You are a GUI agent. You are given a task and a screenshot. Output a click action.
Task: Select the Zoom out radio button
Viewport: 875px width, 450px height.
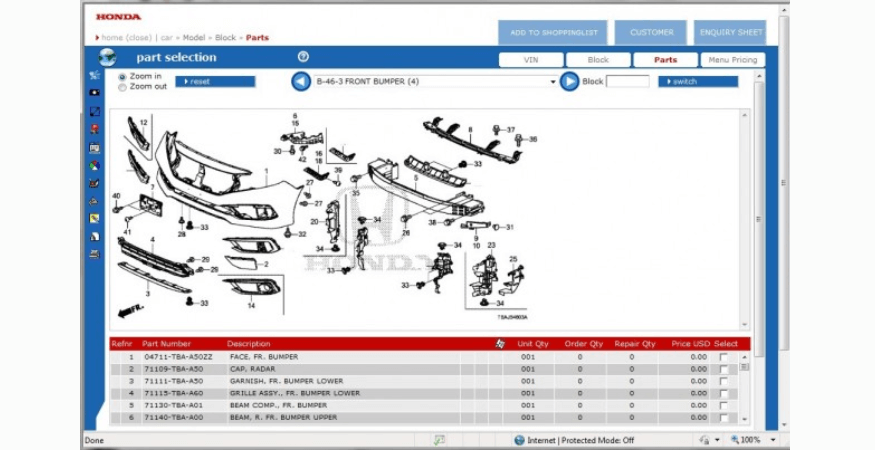[x=122, y=87]
